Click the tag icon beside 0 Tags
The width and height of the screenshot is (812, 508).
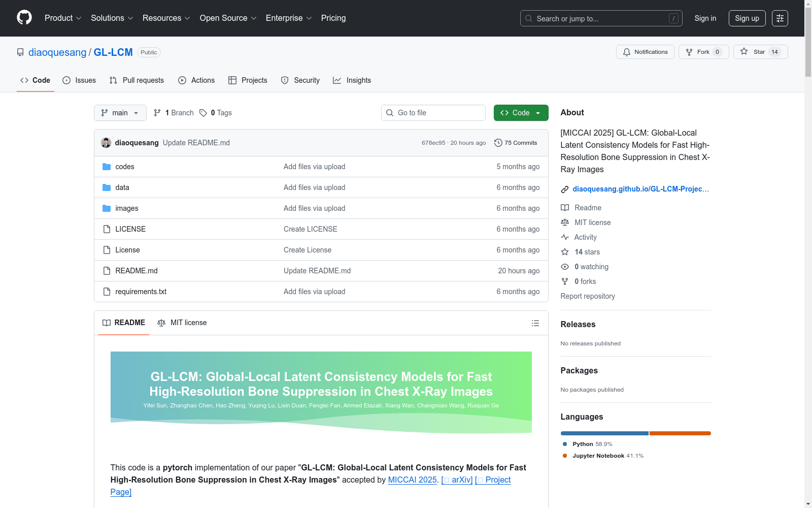(203, 113)
